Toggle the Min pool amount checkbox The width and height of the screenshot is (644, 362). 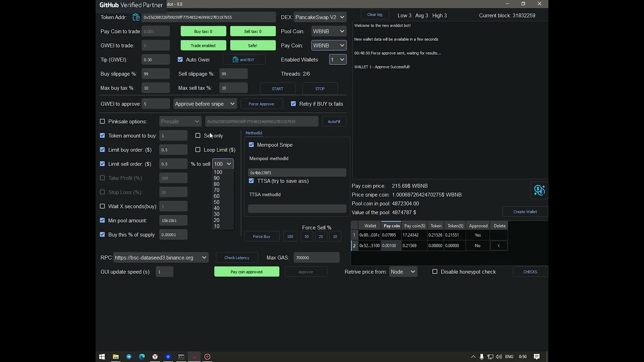click(103, 220)
